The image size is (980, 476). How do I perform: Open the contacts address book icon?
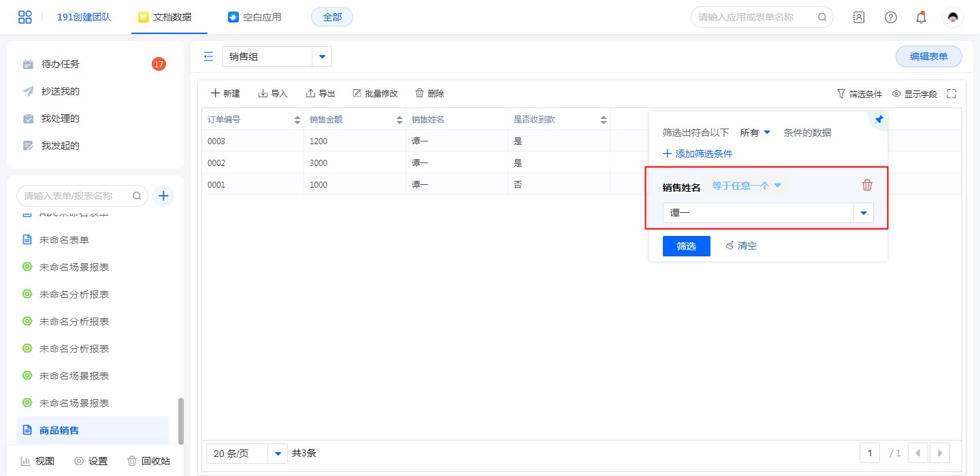(x=859, y=17)
